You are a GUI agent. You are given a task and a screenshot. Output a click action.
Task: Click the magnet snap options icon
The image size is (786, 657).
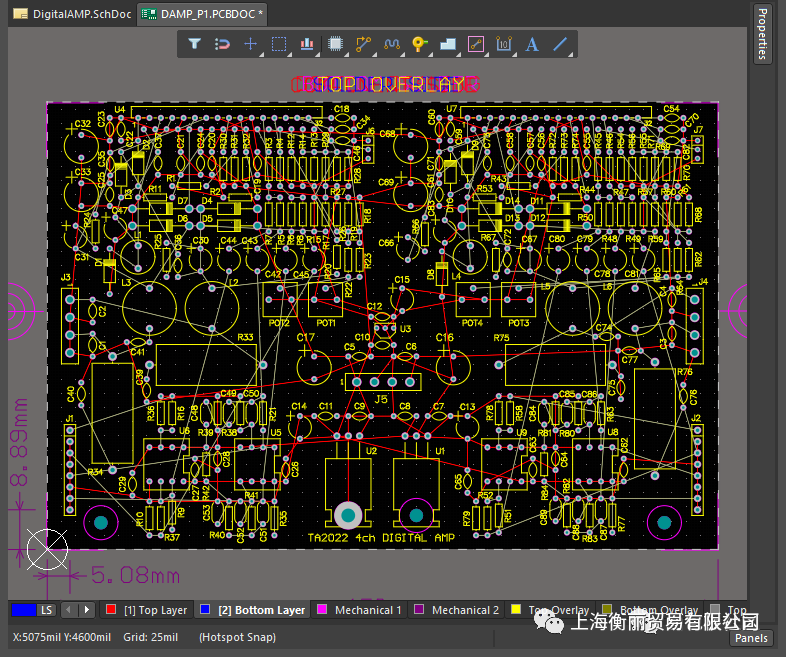(x=222, y=44)
